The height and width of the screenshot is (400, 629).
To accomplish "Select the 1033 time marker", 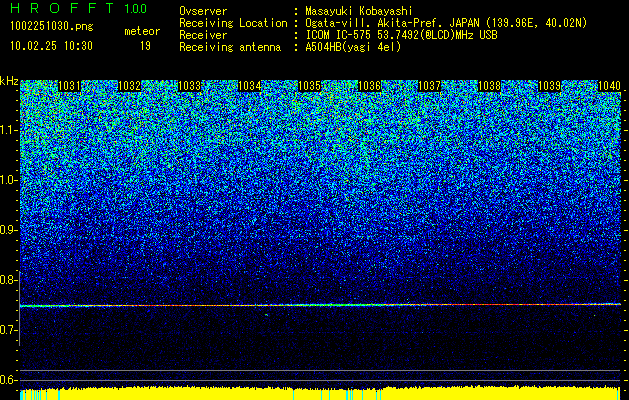I will click(189, 86).
